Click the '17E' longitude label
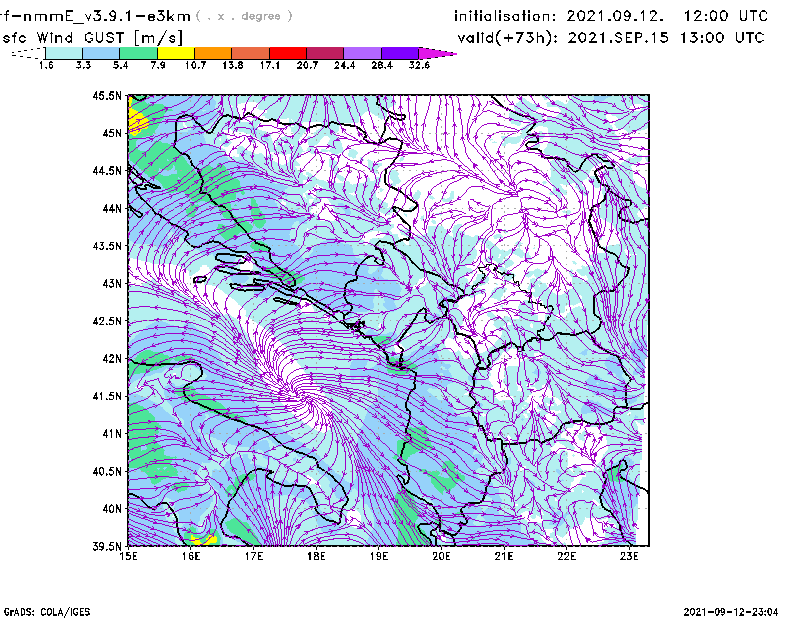Image resolution: width=800 pixels, height=618 pixels. [x=254, y=556]
